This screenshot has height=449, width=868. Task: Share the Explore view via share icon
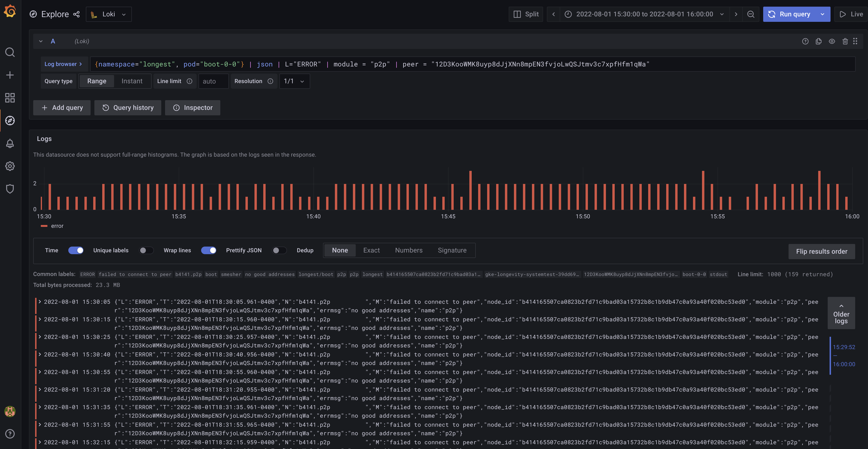pyautogui.click(x=77, y=14)
